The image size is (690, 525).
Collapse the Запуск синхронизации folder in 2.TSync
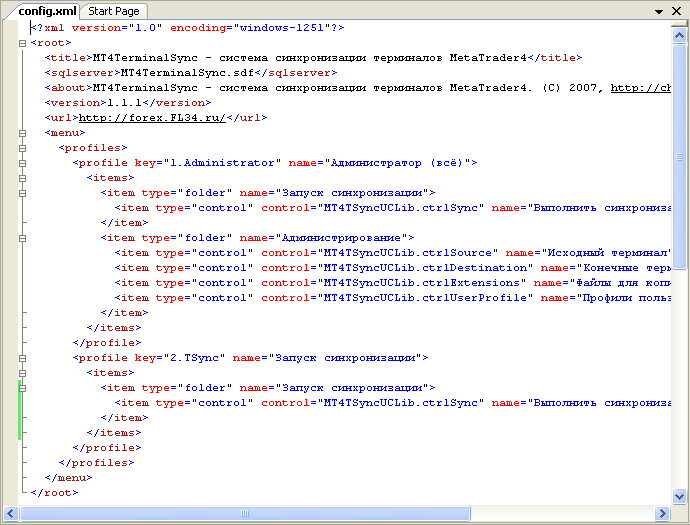[22, 388]
